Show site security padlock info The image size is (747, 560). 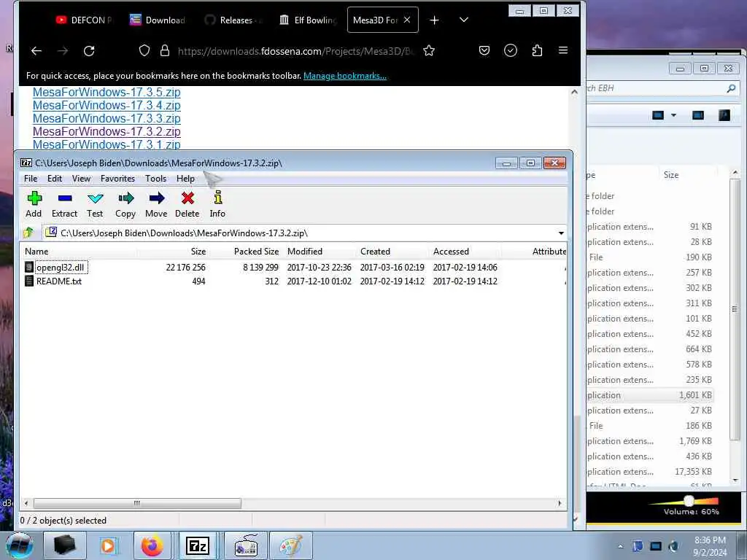pos(165,50)
